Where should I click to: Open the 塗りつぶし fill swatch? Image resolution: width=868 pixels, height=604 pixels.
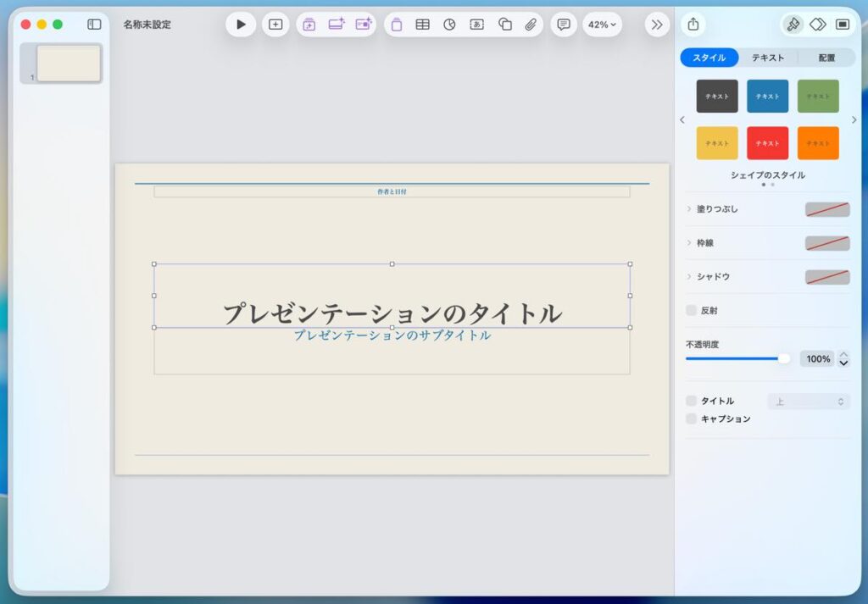(x=827, y=209)
